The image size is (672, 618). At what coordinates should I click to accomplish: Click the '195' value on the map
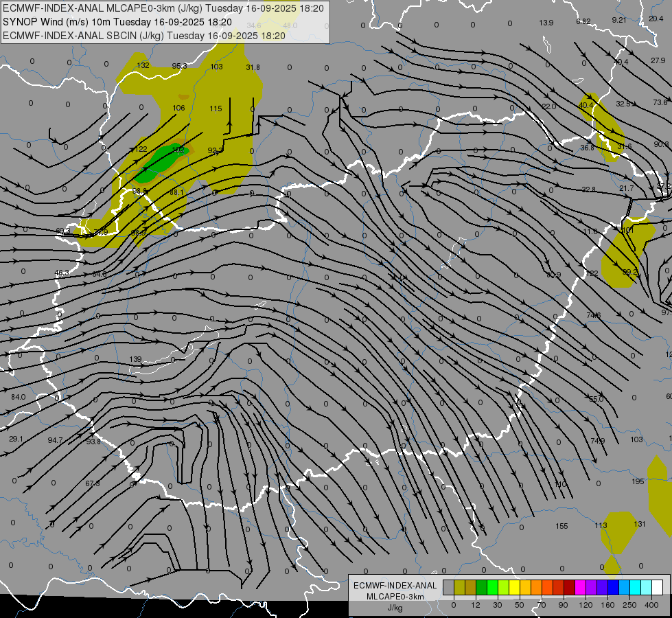[638, 481]
